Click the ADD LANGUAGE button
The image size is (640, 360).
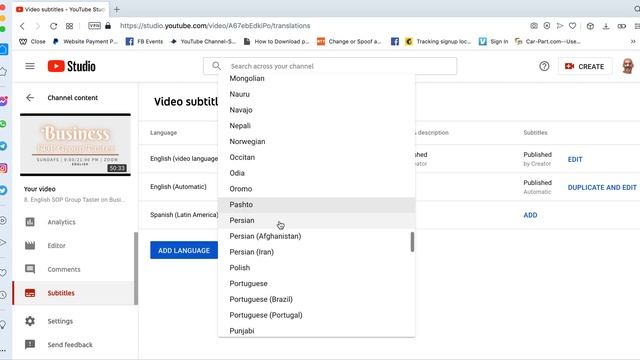184,250
